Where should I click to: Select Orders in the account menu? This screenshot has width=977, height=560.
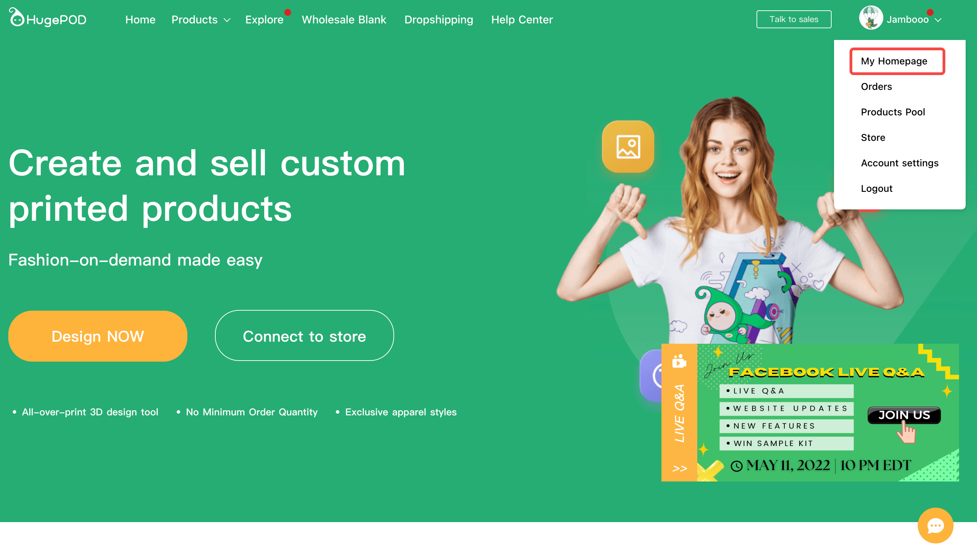click(x=876, y=86)
